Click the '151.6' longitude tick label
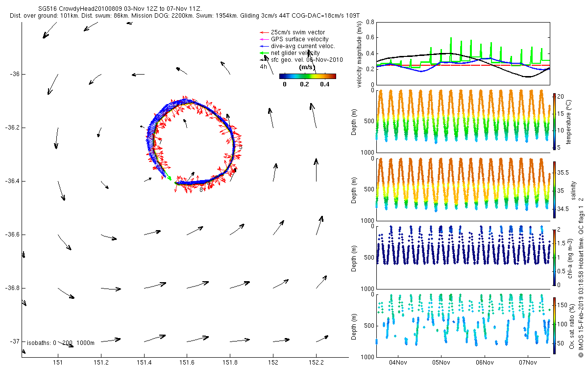The height and width of the screenshot is (368, 588). [187, 363]
